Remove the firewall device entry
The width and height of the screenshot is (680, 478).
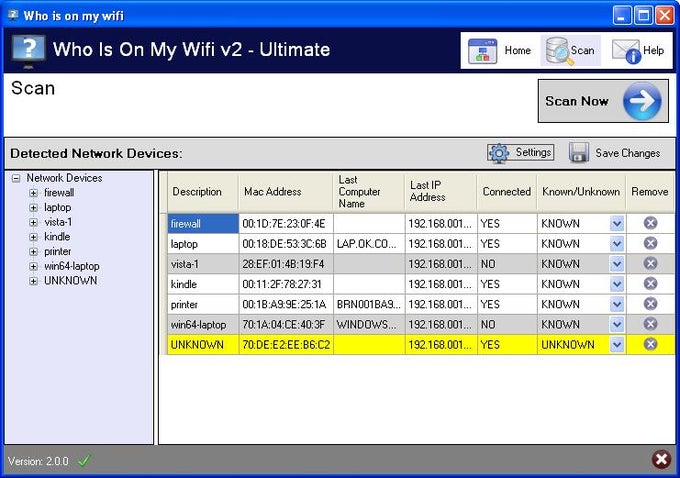pos(650,223)
